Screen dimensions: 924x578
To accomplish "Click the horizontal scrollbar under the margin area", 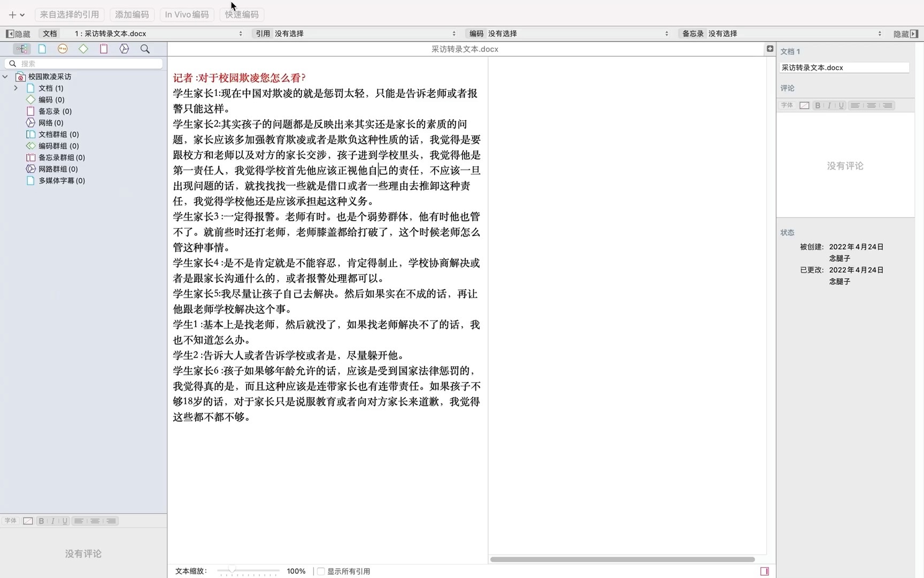I will pos(622,559).
